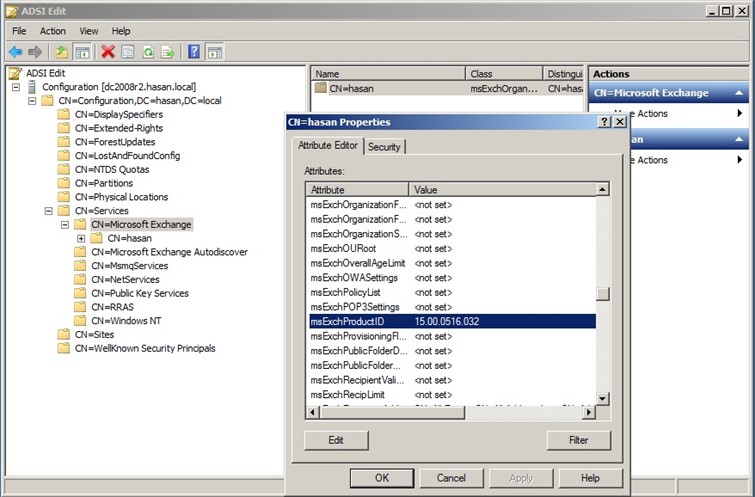755x497 pixels.
Task: Open the File menu
Action: tap(19, 31)
